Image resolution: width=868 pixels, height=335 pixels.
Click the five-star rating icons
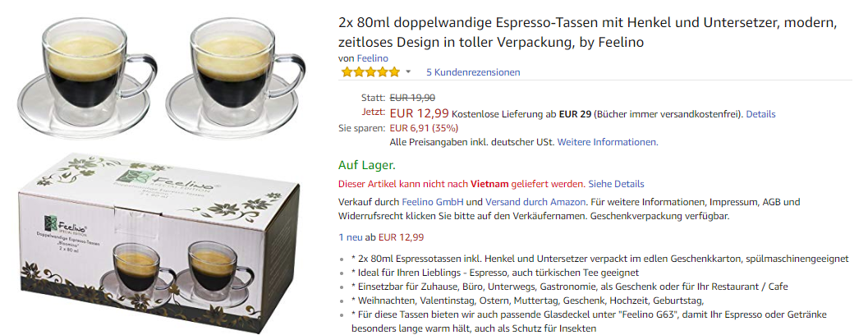[x=370, y=72]
